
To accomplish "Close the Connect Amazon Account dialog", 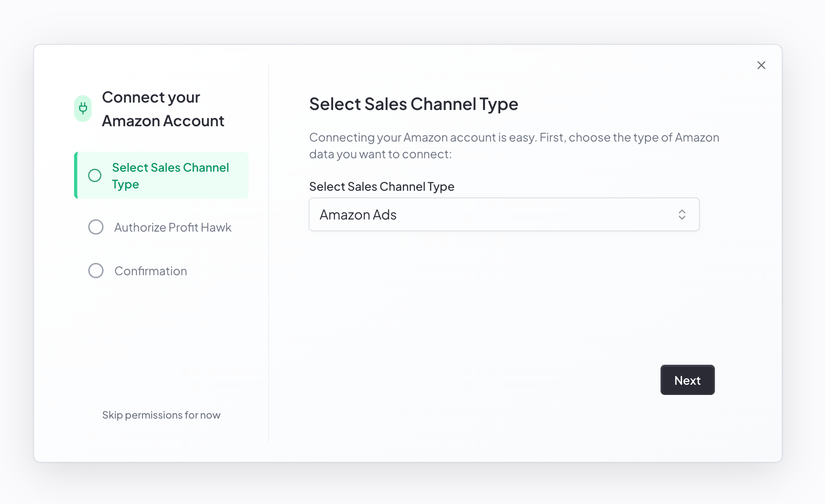I will tap(761, 65).
